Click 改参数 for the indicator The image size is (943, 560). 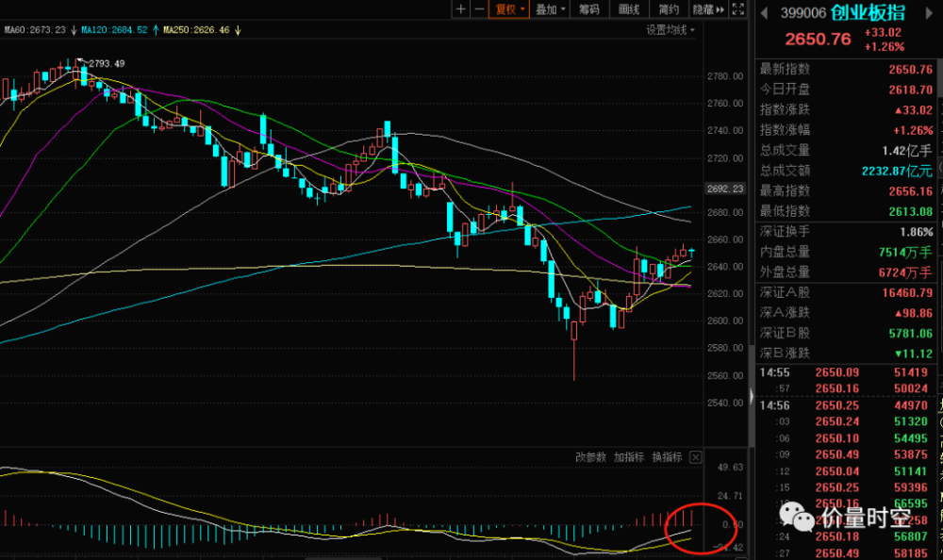590,457
